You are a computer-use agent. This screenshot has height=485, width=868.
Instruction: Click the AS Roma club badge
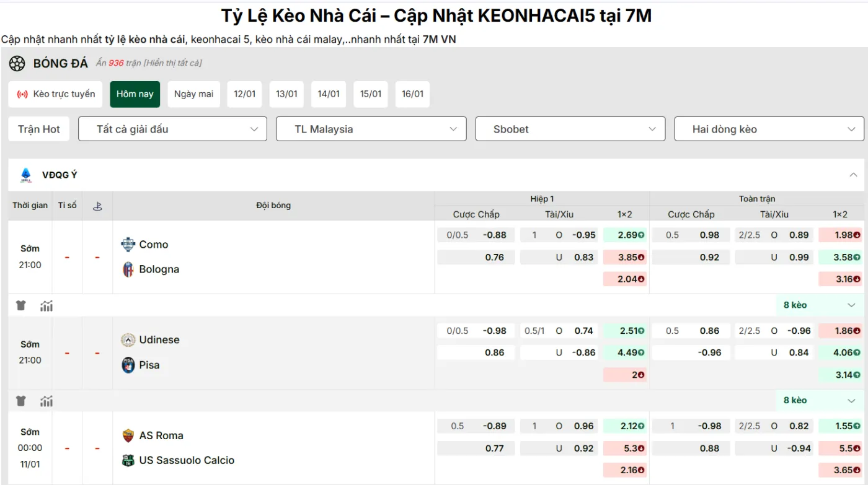tap(128, 435)
